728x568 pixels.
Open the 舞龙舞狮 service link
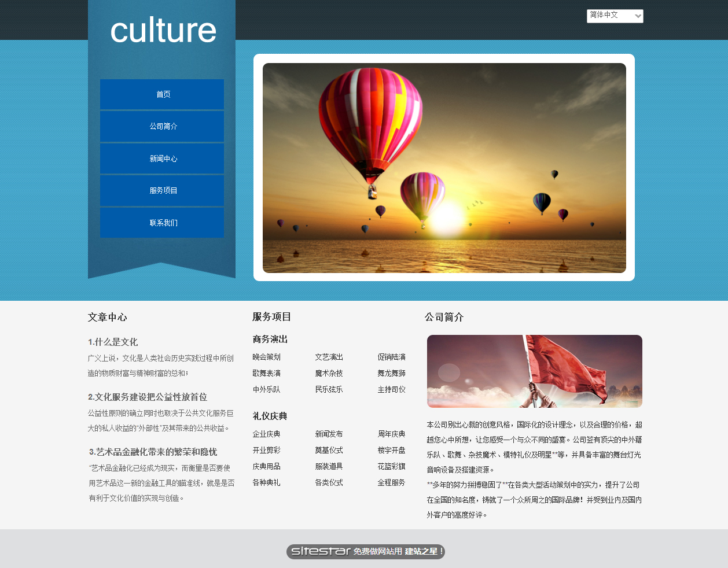[x=391, y=373]
